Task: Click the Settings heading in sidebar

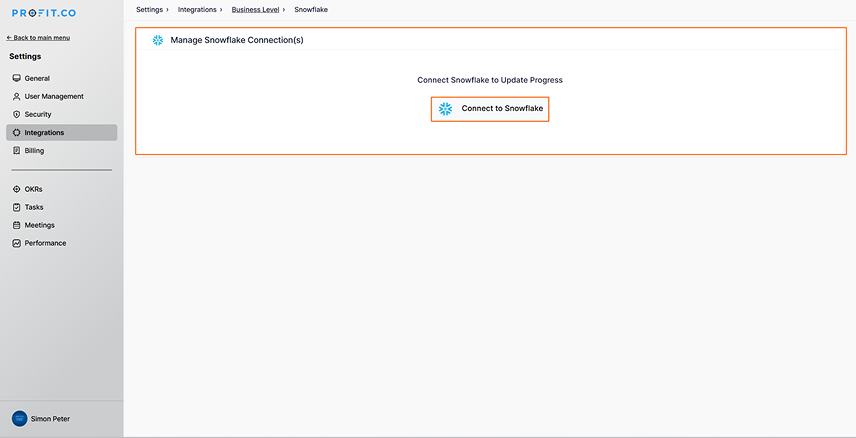Action: pos(25,56)
